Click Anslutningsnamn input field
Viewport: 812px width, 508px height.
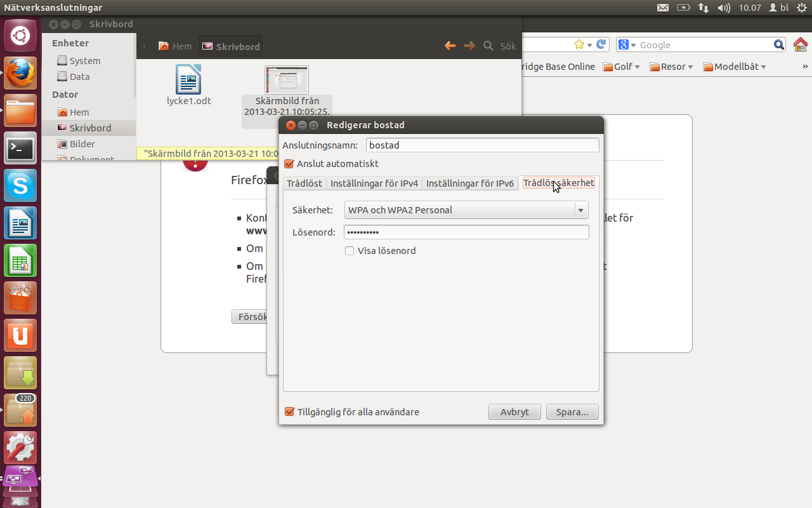(483, 145)
